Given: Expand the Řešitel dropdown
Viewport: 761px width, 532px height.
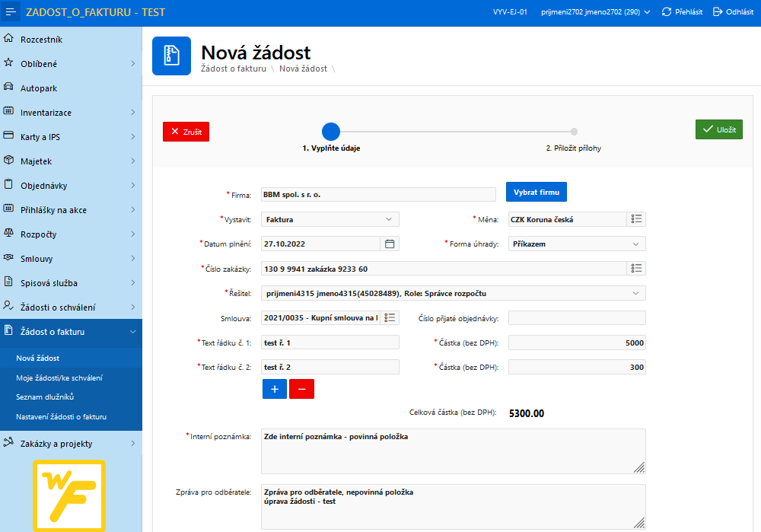Looking at the screenshot, I should pyautogui.click(x=454, y=293).
